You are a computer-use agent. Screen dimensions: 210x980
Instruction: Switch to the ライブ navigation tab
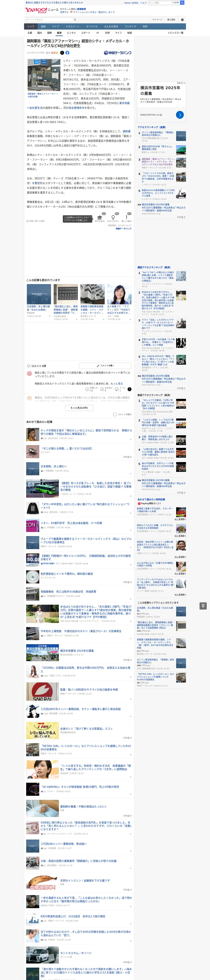[56, 26]
